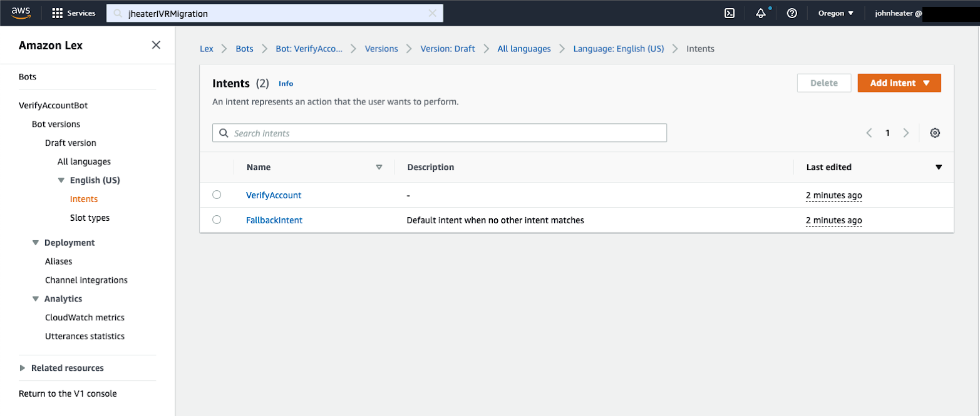Open intents table preferences gear
The width and height of the screenshot is (980, 416).
935,133
